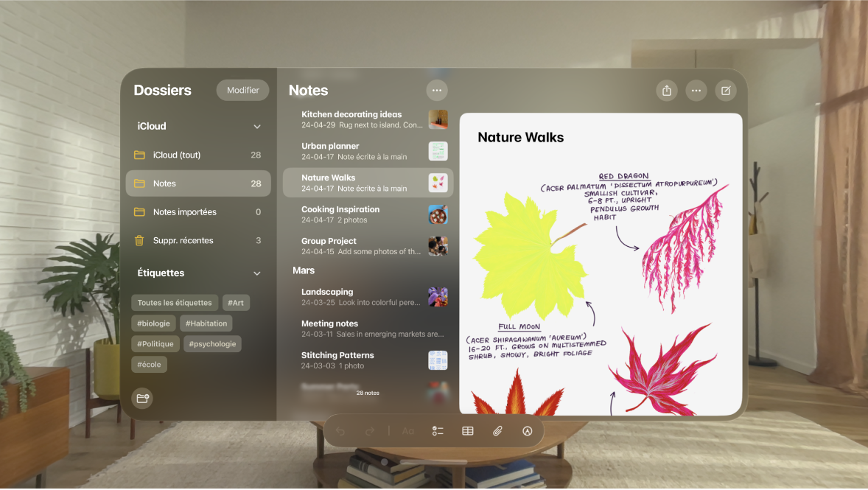Open the markup pen tool icon
This screenshot has height=490, width=868.
pyautogui.click(x=528, y=431)
